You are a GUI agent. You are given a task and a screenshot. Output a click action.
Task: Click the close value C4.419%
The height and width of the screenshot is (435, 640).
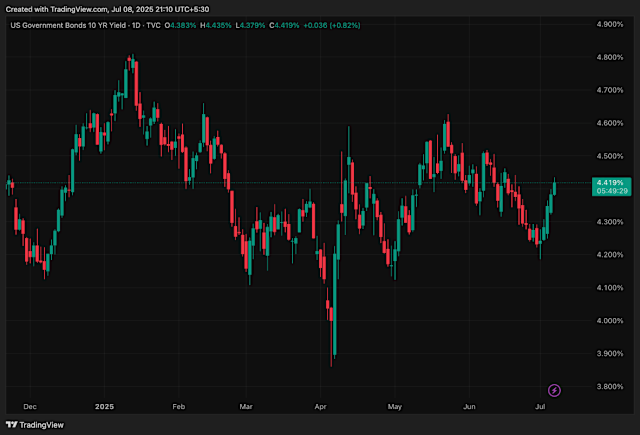pos(284,25)
